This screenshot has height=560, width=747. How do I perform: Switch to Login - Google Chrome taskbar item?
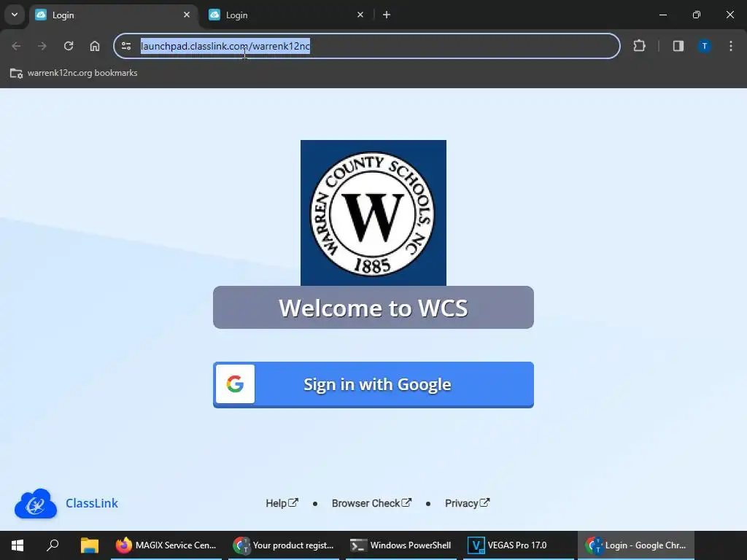(x=636, y=545)
